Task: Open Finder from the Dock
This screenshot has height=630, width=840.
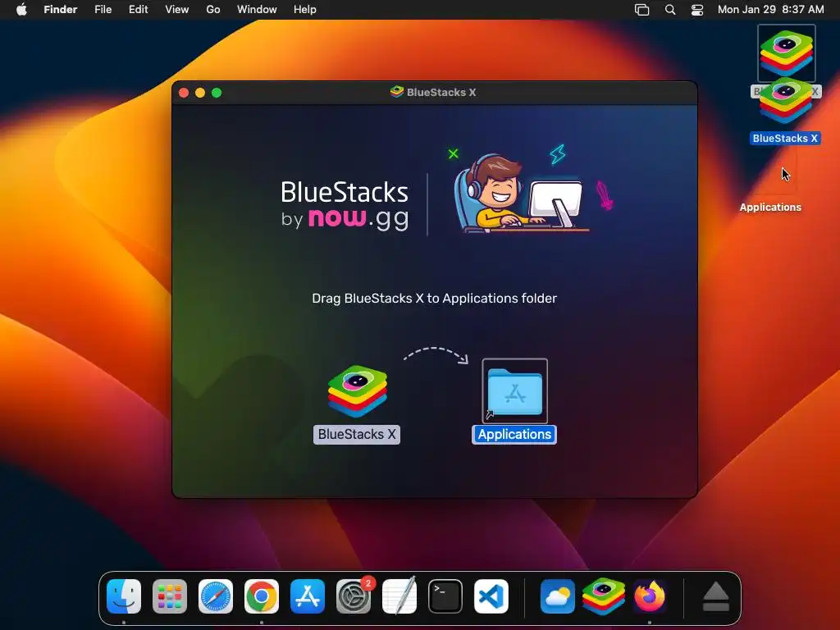Action: tap(124, 596)
